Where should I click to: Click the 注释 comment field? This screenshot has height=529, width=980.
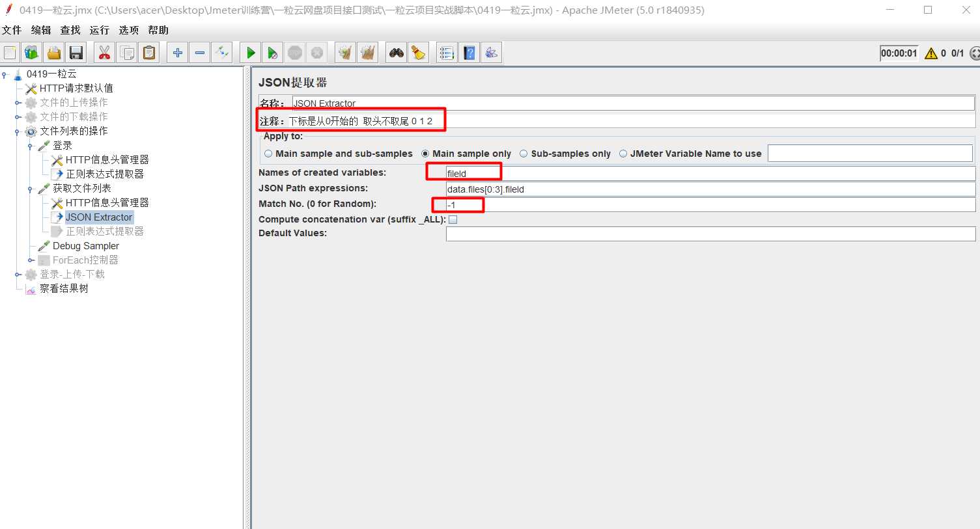[632, 121]
